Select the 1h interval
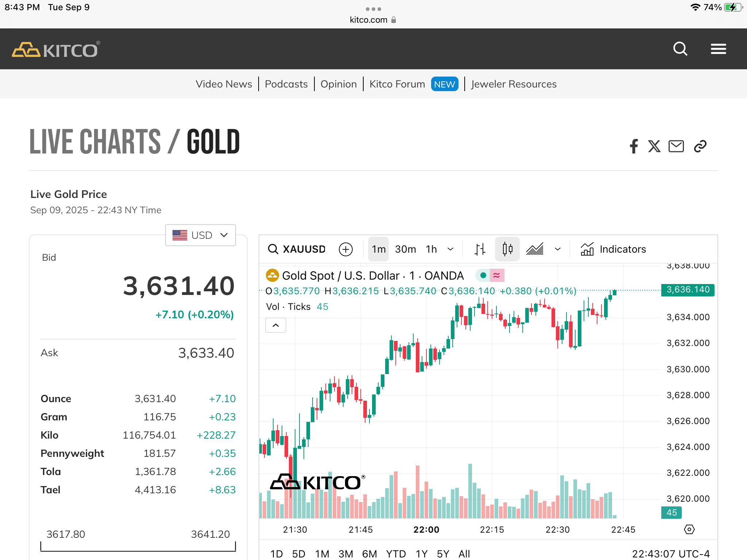 (x=431, y=249)
